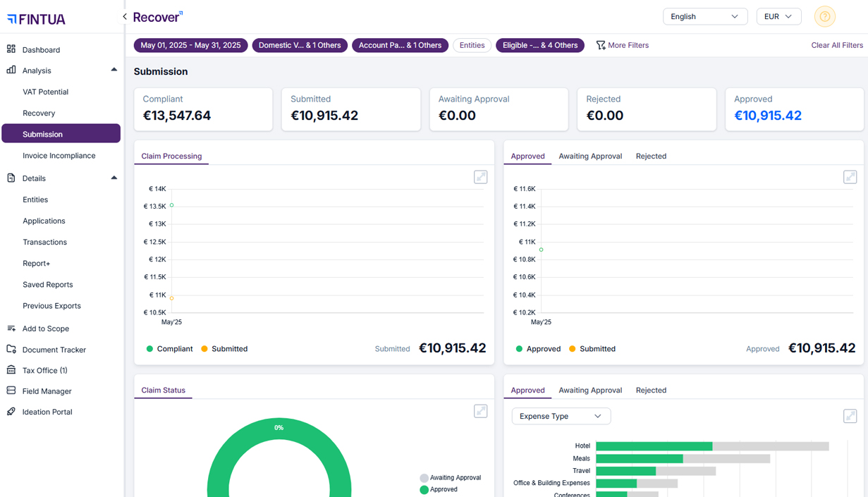The image size is (868, 497).
Task: Click the More Filters label
Action: click(x=628, y=45)
